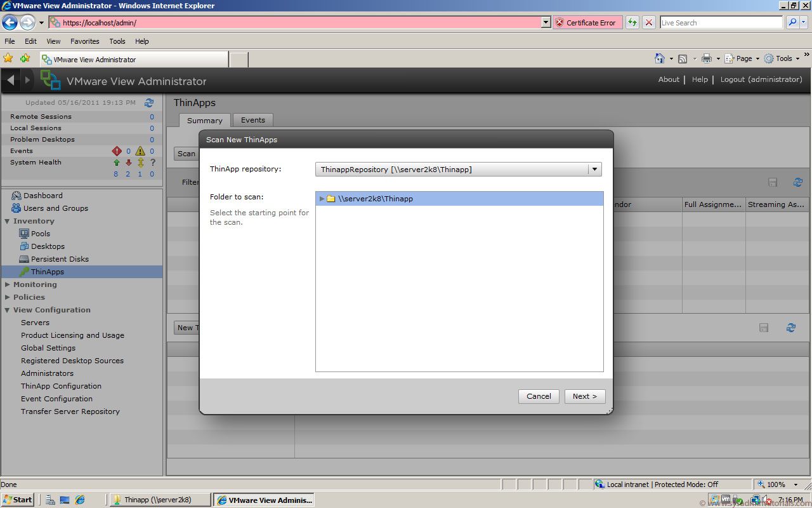The height and width of the screenshot is (508, 812).
Task: Click the red down-arrow system health icon
Action: click(128, 163)
